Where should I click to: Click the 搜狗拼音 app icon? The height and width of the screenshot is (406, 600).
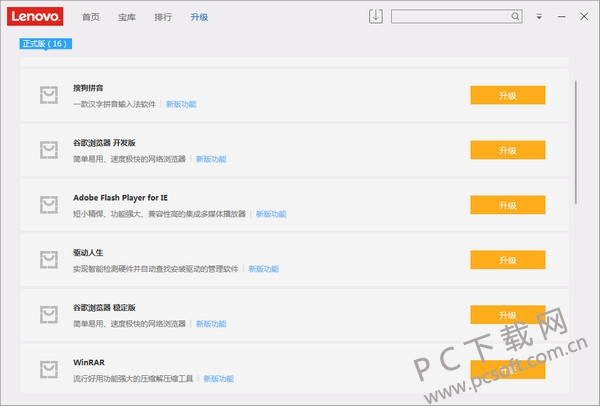pyautogui.click(x=49, y=95)
